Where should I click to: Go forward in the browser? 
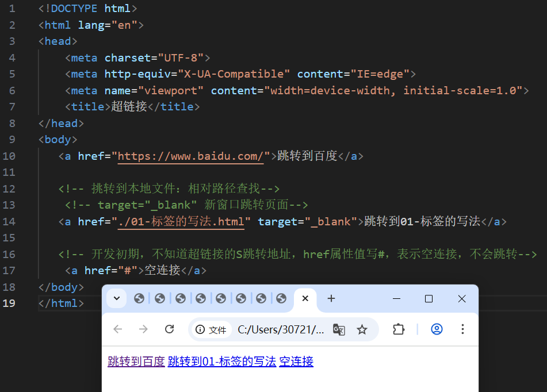[x=143, y=329]
